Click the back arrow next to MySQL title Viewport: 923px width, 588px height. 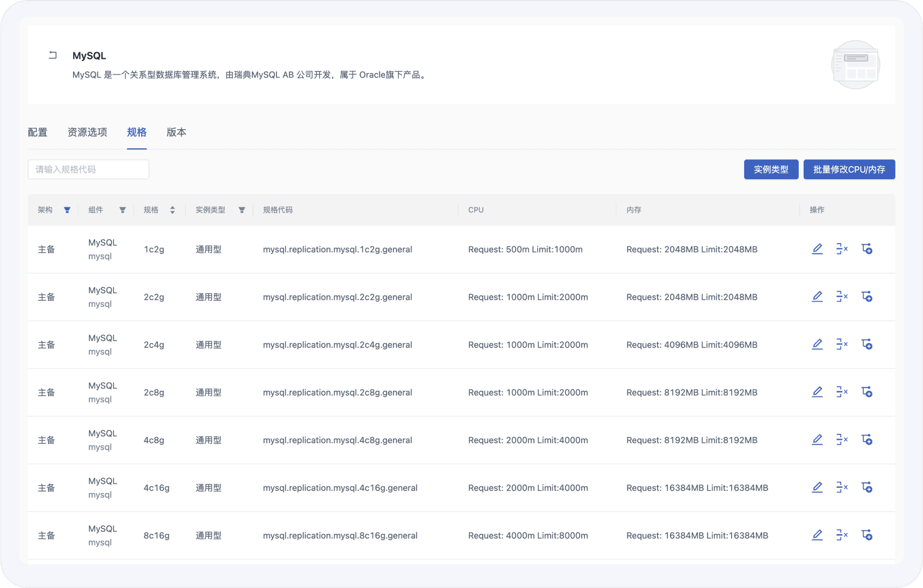52,55
